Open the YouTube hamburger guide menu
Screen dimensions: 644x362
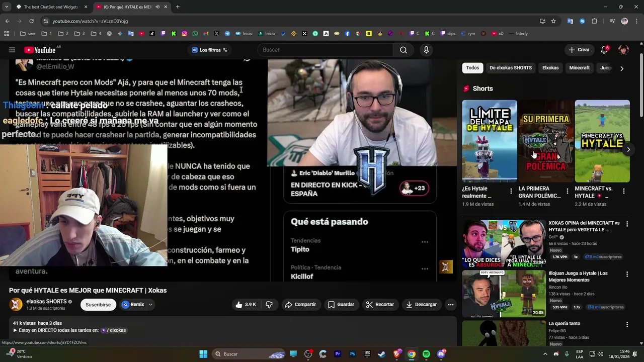coord(12,50)
